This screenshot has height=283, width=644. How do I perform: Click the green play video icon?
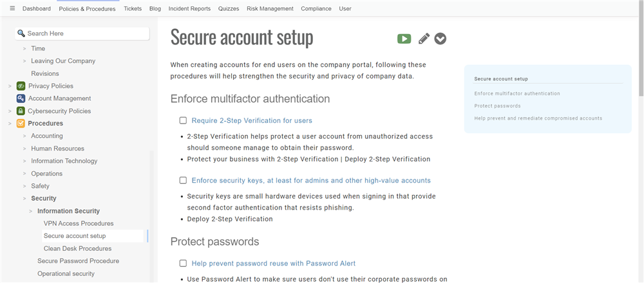(404, 39)
